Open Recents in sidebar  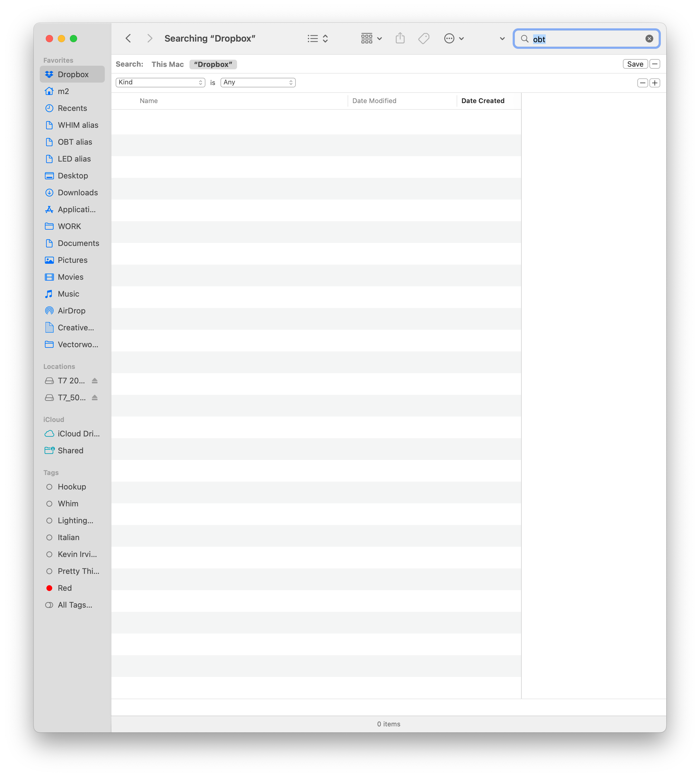72,108
